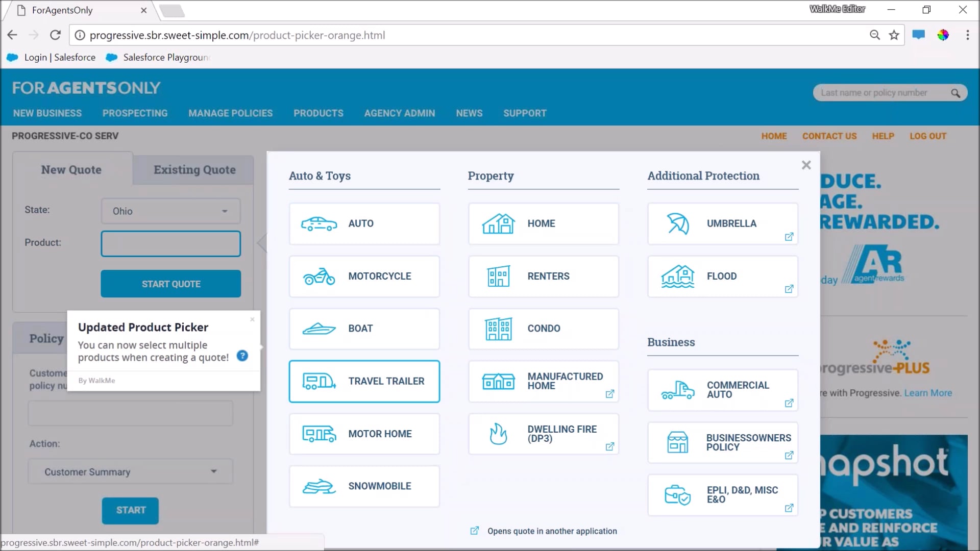The image size is (980, 551).
Task: Select the Auto product icon
Action: pyautogui.click(x=319, y=223)
